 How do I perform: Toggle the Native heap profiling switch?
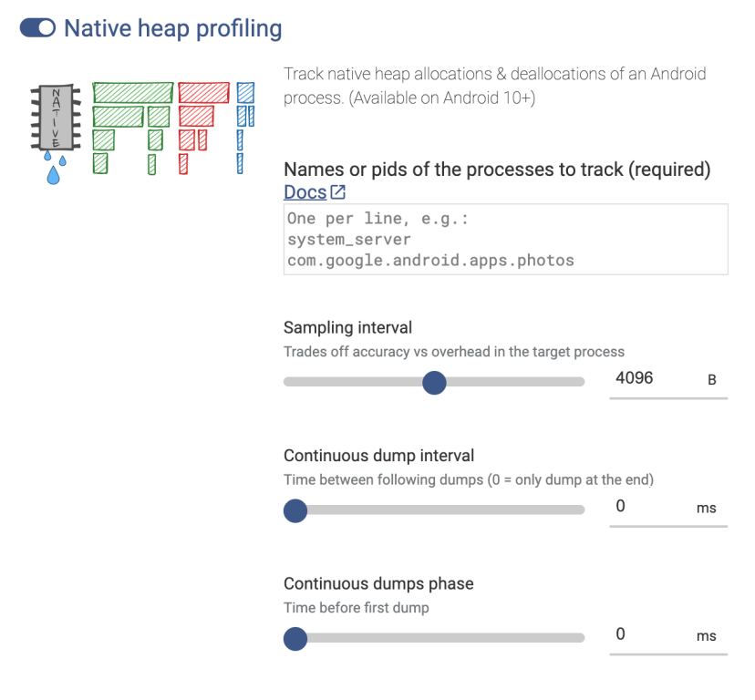click(37, 28)
